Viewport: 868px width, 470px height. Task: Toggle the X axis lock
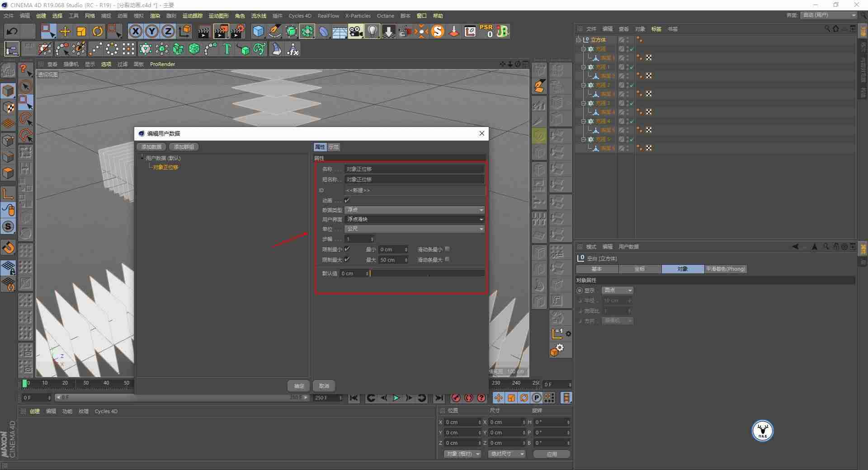point(135,31)
